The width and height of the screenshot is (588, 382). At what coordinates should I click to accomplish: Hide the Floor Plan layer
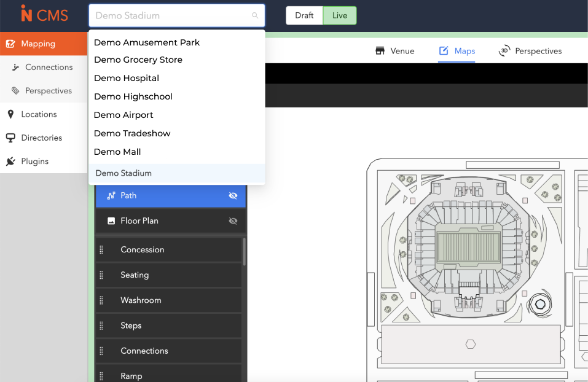(x=233, y=220)
